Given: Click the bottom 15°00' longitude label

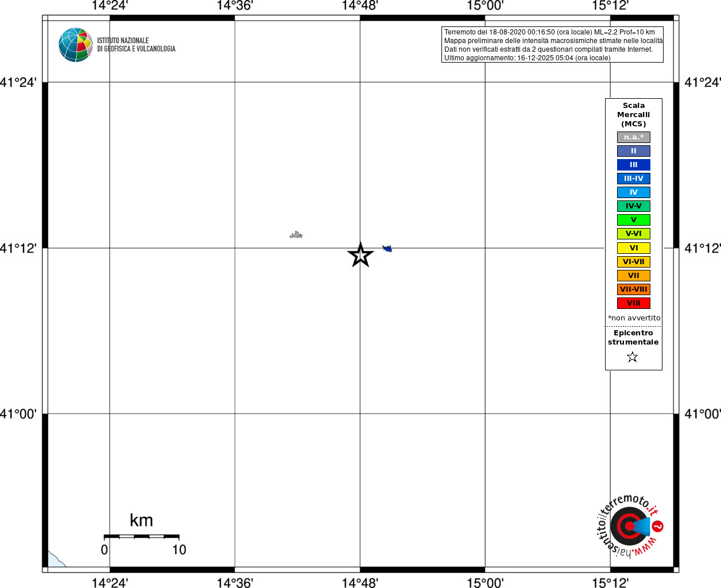Looking at the screenshot, I should click(485, 583).
